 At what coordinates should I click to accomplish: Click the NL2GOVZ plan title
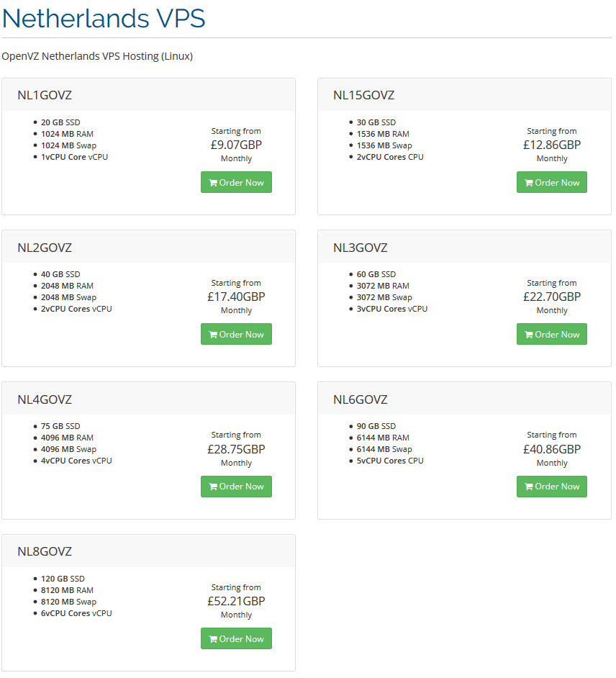(45, 248)
